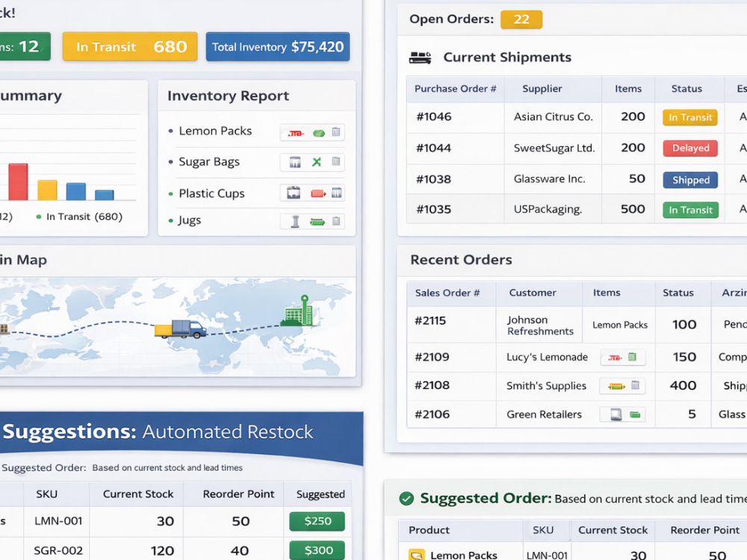The height and width of the screenshot is (560, 747).
Task: Select the Purchase Order # column header
Action: [x=456, y=89]
